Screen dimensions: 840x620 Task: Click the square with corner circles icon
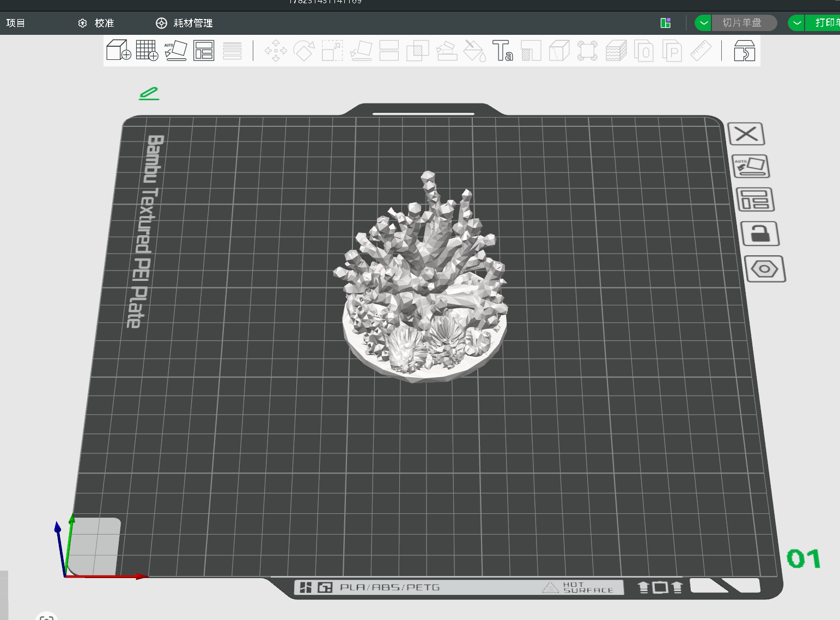tap(587, 51)
